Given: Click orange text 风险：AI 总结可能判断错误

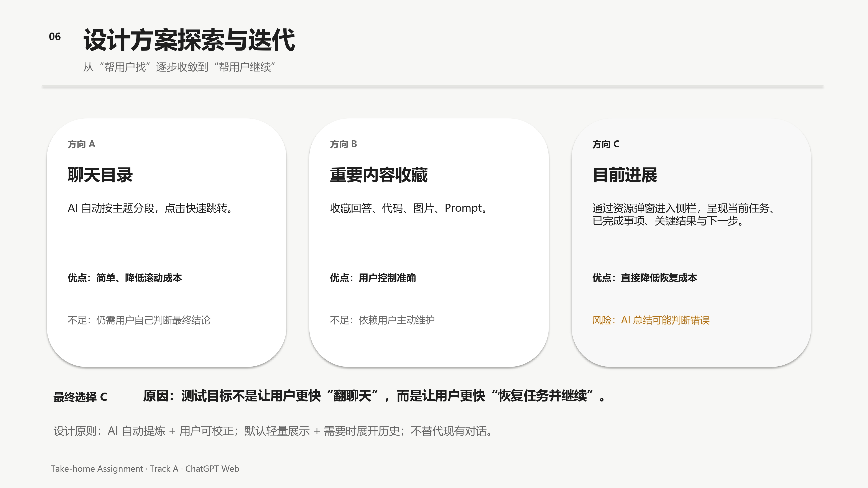Looking at the screenshot, I should (651, 320).
